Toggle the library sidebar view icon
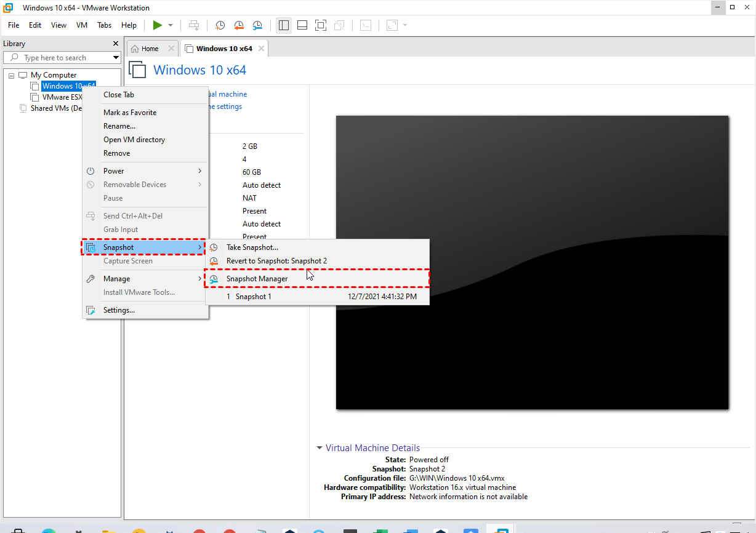This screenshot has width=756, height=533. pyautogui.click(x=284, y=25)
